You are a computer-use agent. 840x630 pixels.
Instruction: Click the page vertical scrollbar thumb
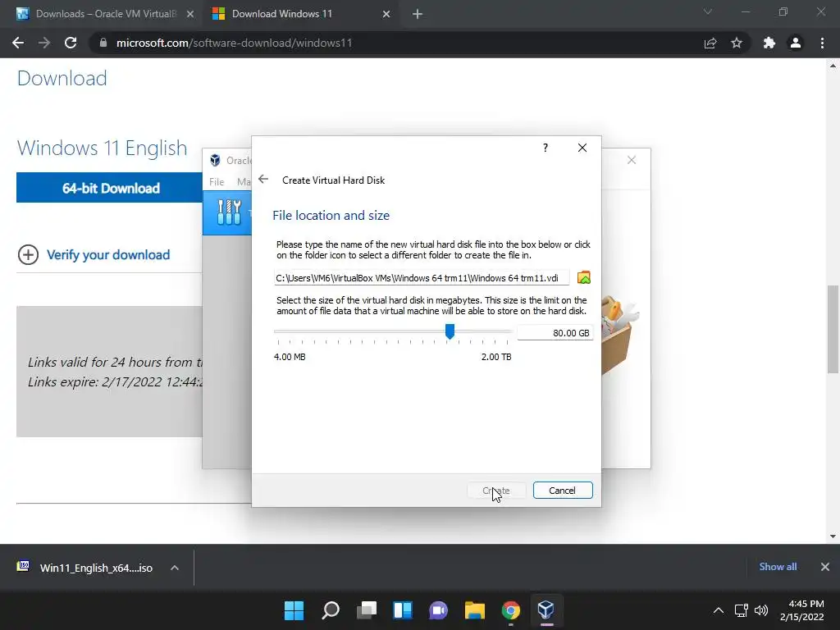pyautogui.click(x=833, y=329)
